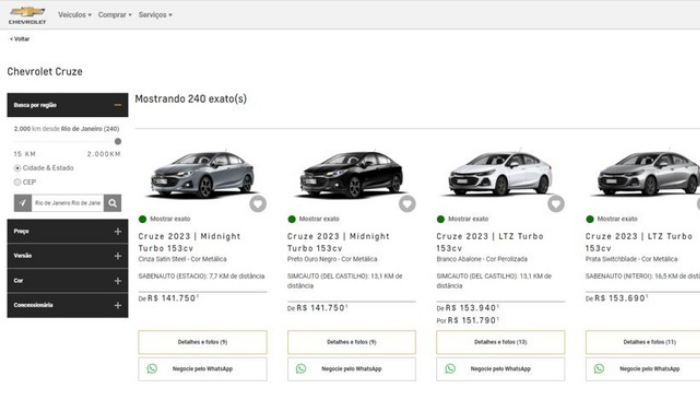700x400 pixels.
Task: Click WhatsApp icon on first car card
Action: [152, 369]
